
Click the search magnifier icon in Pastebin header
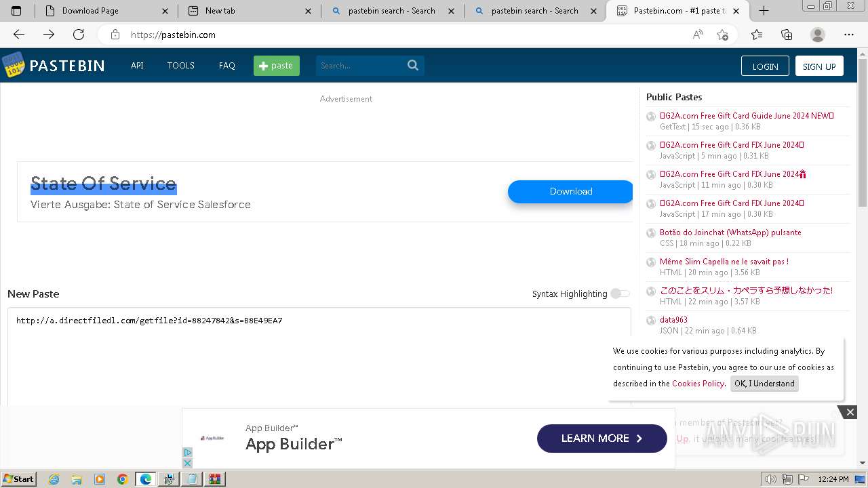click(413, 65)
